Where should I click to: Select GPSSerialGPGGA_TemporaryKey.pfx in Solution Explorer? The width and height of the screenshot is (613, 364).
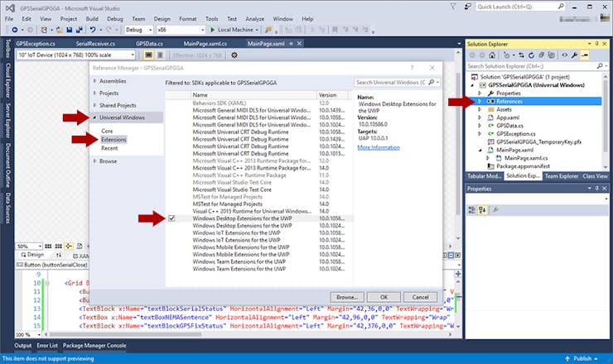(x=538, y=141)
